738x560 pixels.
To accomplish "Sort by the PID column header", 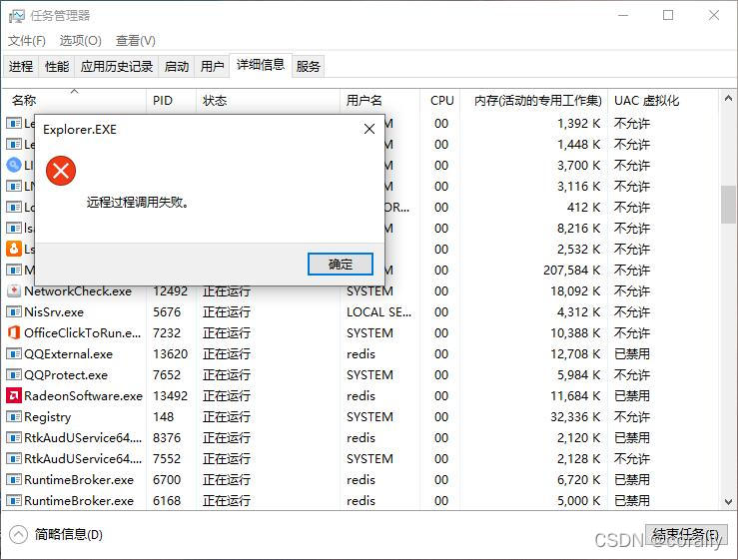I will 172,100.
